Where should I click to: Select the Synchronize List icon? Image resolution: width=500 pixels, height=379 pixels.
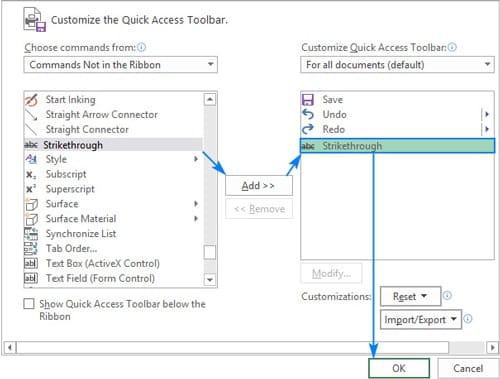tap(31, 234)
